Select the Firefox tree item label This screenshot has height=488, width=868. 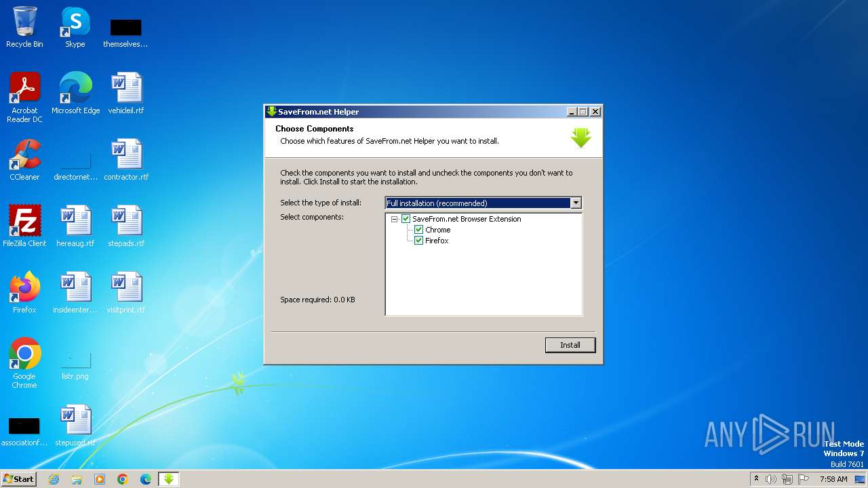pos(437,241)
